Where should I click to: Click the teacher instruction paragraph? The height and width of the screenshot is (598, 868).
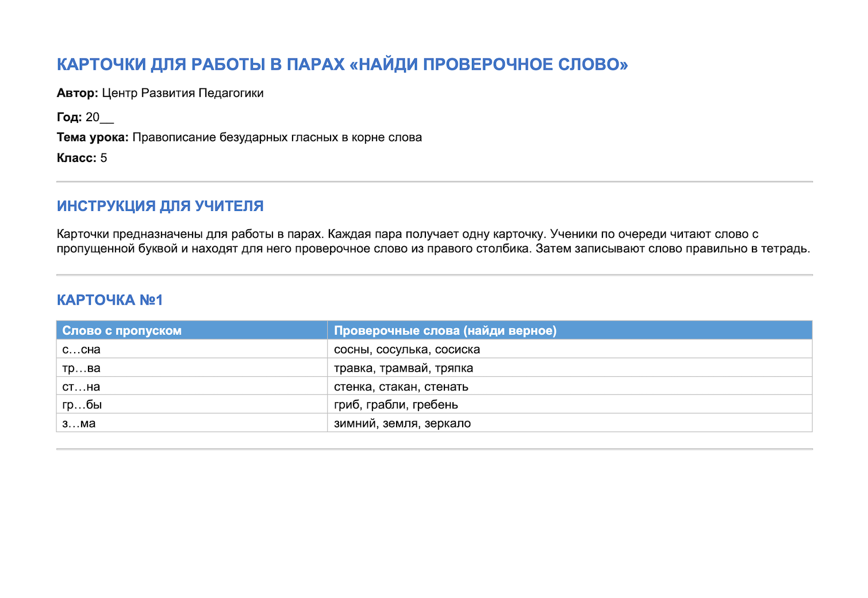pos(433,241)
